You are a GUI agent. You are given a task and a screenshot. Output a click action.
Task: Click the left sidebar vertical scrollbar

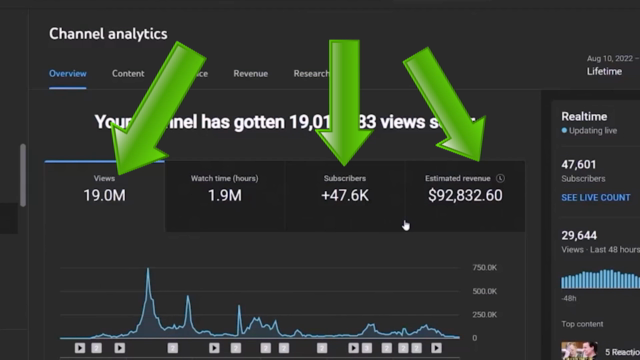(23, 175)
